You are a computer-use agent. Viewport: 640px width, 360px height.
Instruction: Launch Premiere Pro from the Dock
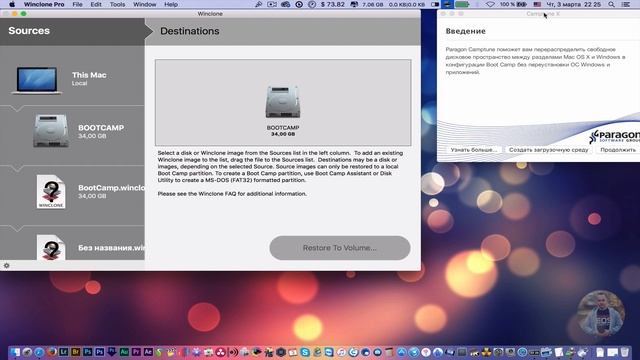(136, 352)
